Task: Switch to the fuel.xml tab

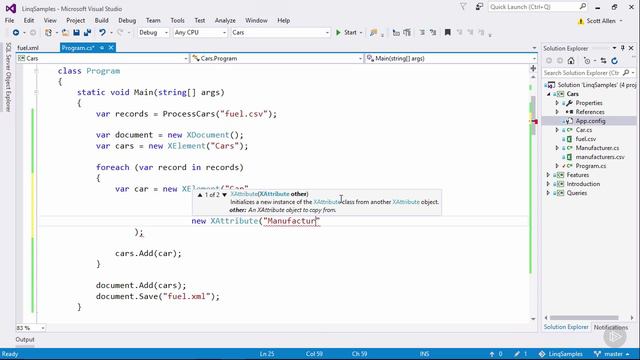Action: tap(28, 48)
